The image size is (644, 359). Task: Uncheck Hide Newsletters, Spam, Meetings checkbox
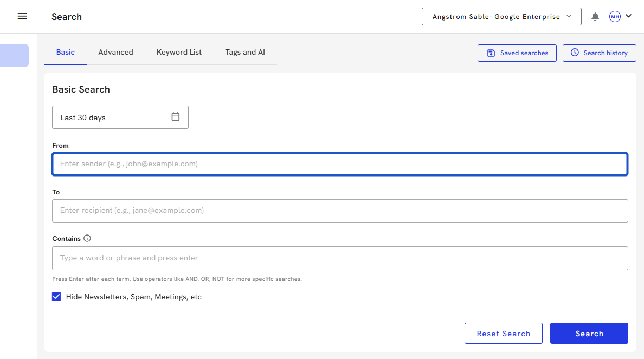(x=56, y=297)
